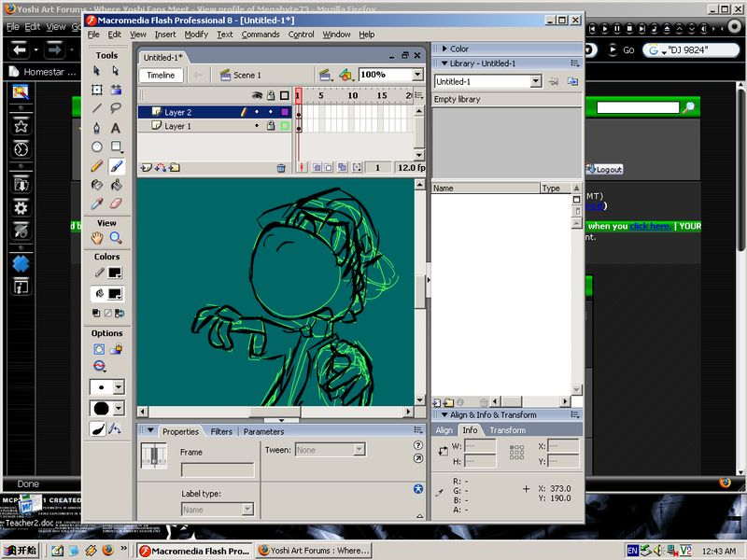Toggle outline view for Layer 1
The height and width of the screenshot is (560, 747).
pos(285,126)
